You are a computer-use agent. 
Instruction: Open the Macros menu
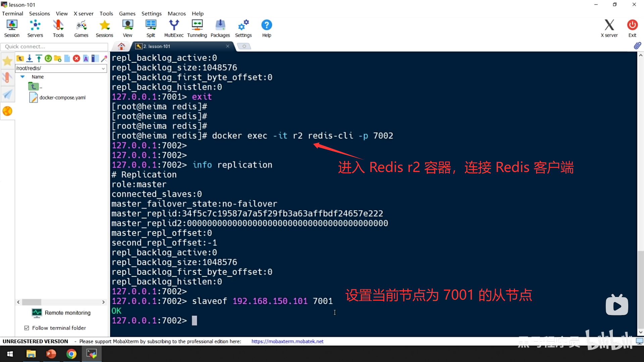(x=176, y=13)
